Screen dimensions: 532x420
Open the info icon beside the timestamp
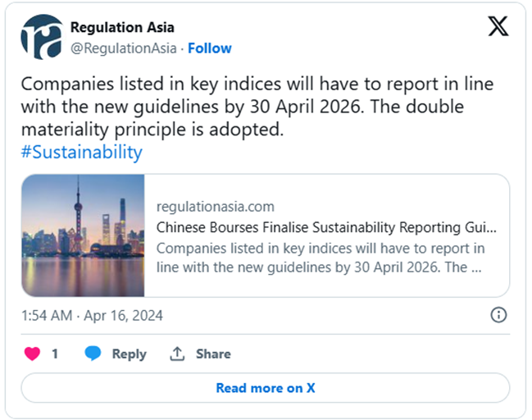(498, 315)
